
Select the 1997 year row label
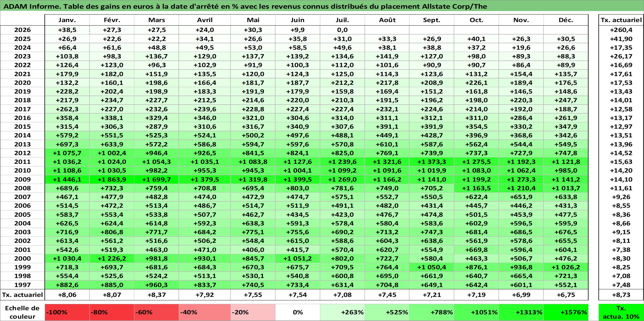22,285
